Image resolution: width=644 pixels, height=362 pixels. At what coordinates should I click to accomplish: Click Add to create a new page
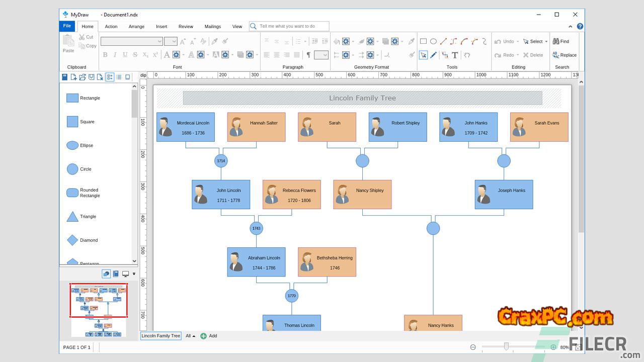(209, 336)
